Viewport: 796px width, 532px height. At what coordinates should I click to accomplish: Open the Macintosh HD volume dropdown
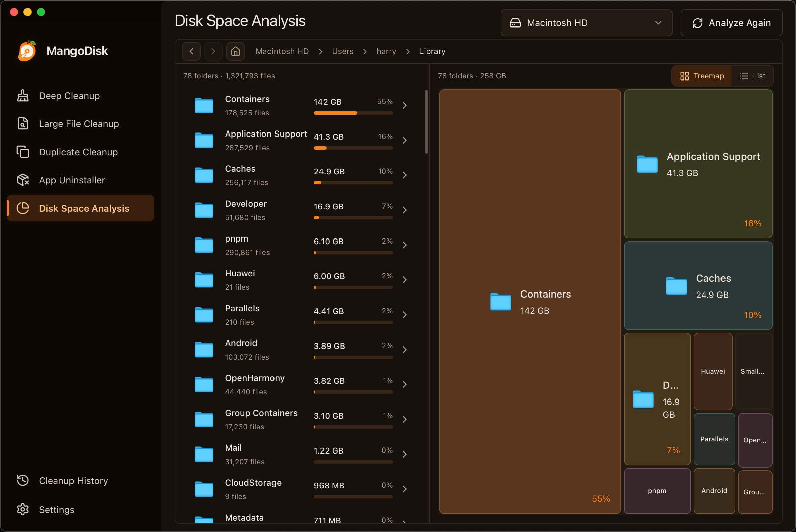[x=586, y=23]
